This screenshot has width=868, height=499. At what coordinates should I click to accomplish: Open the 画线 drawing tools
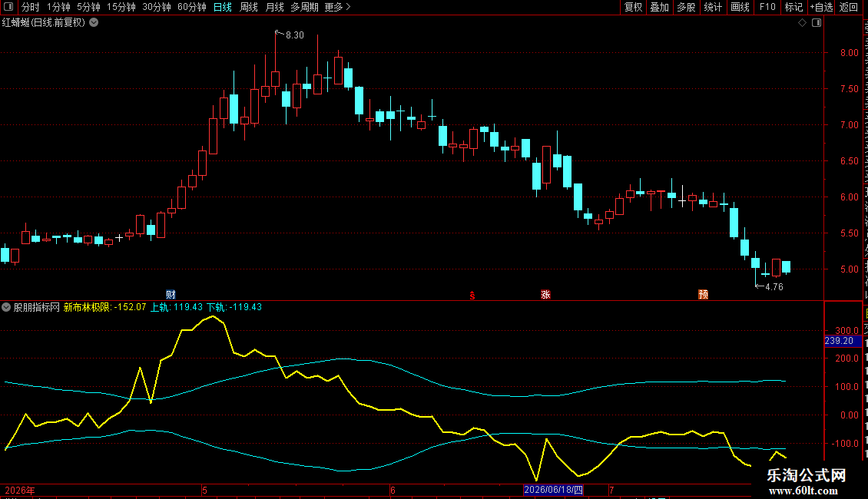[740, 7]
